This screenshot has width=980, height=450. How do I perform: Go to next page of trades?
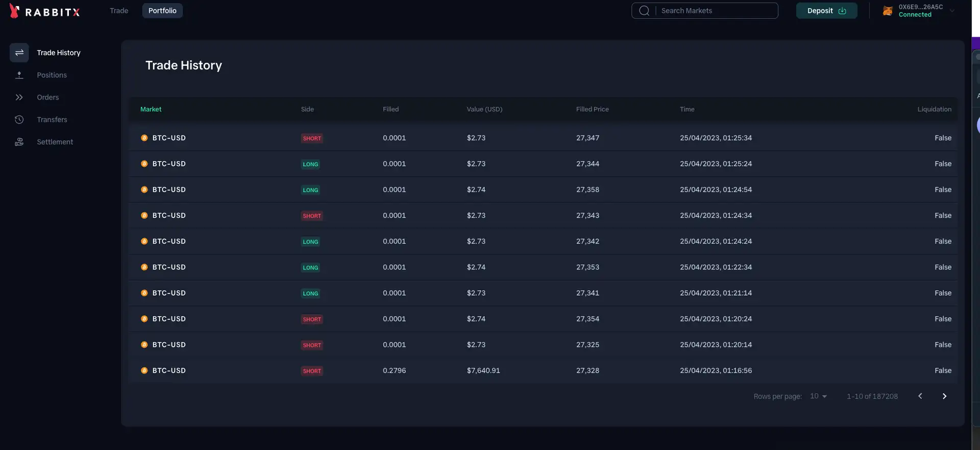tap(944, 396)
